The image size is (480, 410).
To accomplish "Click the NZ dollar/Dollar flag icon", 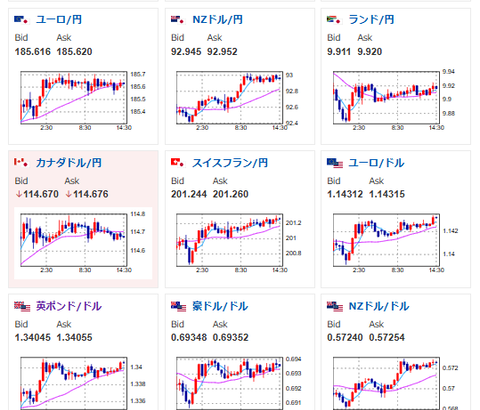I will point(335,307).
